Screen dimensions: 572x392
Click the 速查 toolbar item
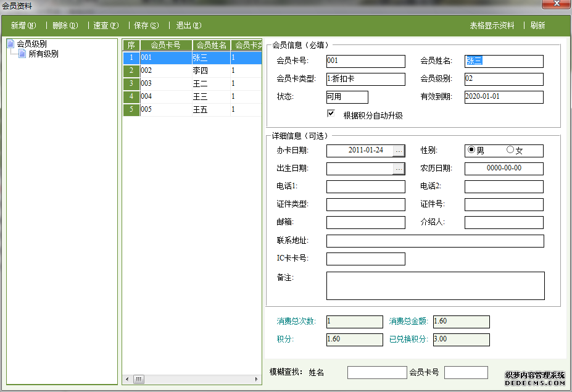pyautogui.click(x=106, y=26)
